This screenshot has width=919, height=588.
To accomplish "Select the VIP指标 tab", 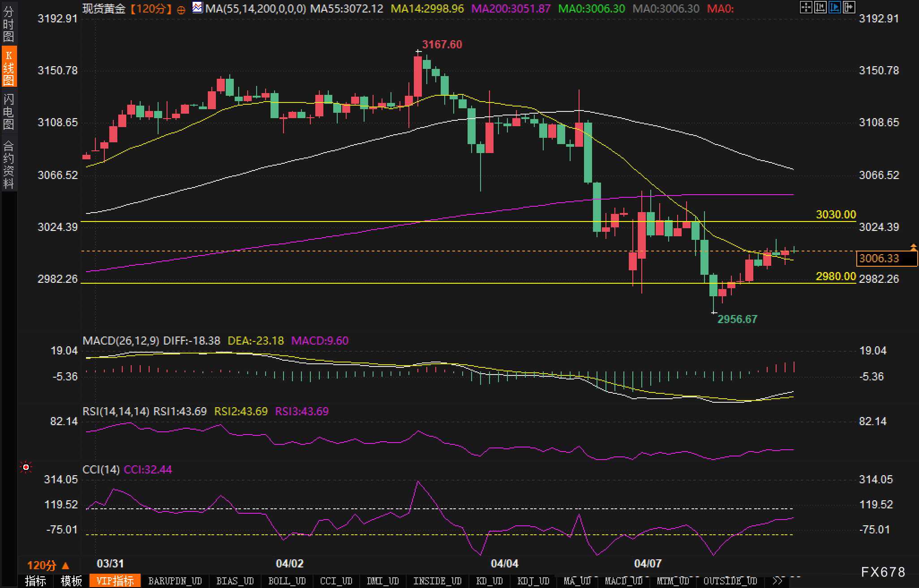I will pyautogui.click(x=115, y=581).
